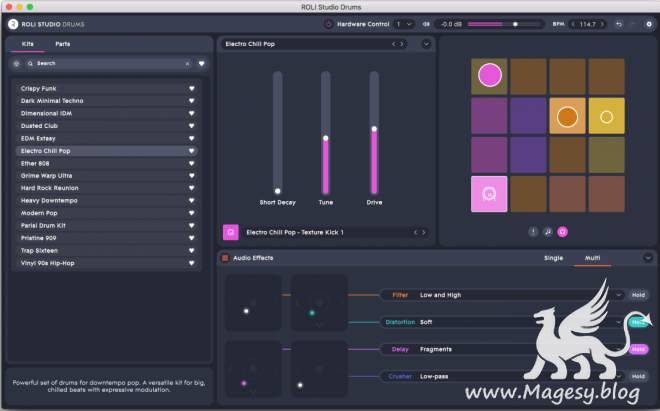Click the heart on Vinyl 90s Hip-Hop
This screenshot has width=660, height=411.
tap(192, 263)
